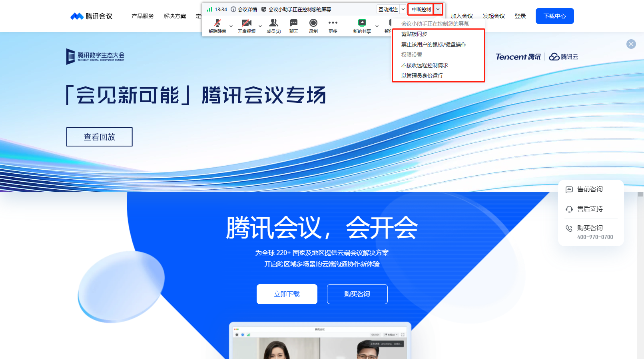
Task: Click the meeting screenshot preview thumbnail
Action: click(320, 341)
